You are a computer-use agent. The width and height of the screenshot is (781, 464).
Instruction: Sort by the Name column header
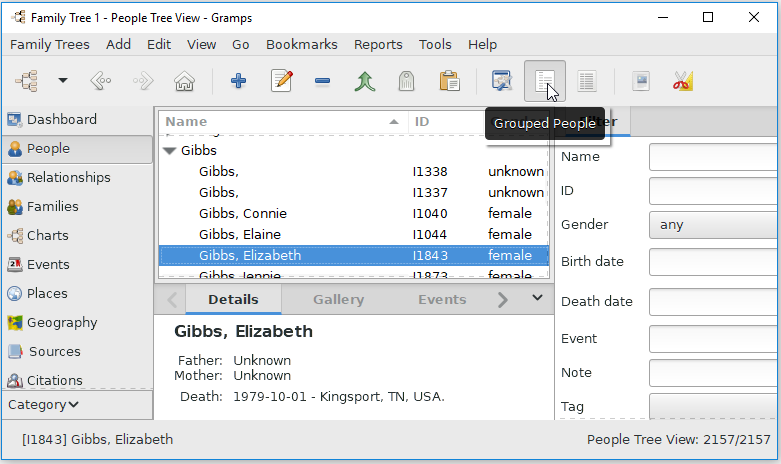click(283, 121)
